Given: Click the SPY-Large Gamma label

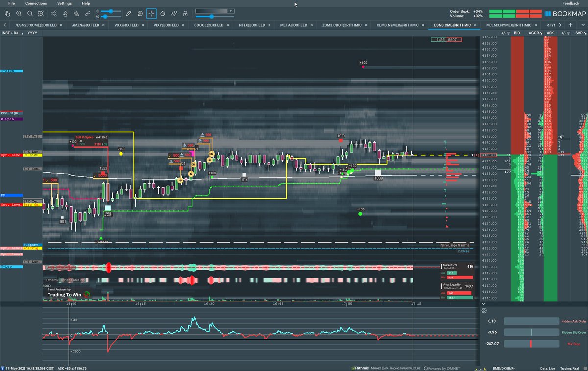Looking at the screenshot, I should (455, 245).
